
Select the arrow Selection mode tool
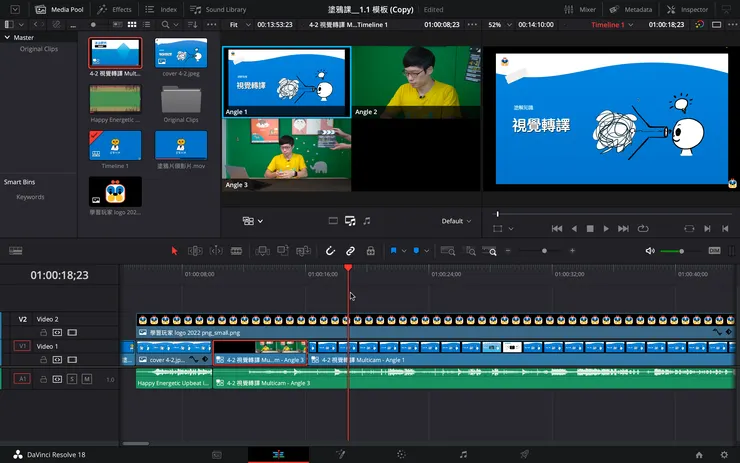point(174,251)
